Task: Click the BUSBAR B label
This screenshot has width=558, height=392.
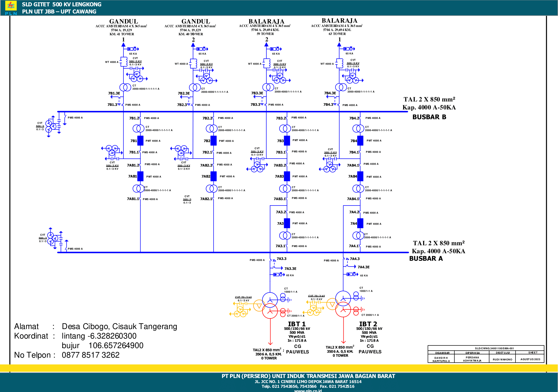Action: pyautogui.click(x=429, y=117)
